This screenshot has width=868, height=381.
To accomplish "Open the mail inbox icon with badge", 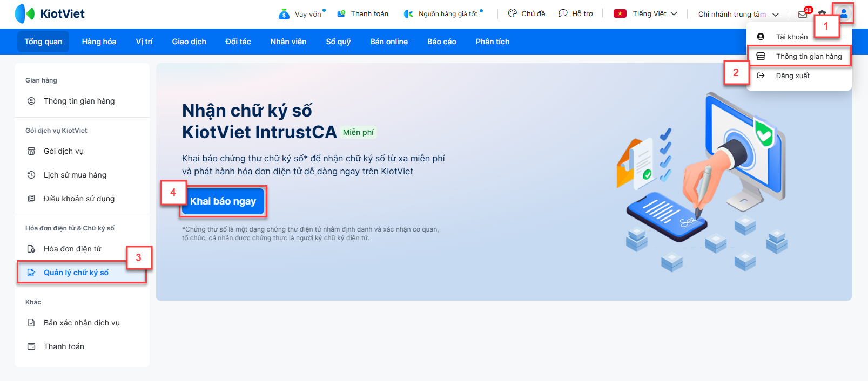I will [803, 14].
